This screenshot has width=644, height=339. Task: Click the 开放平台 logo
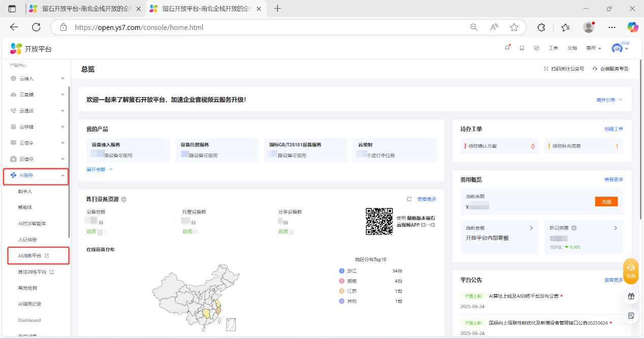31,49
